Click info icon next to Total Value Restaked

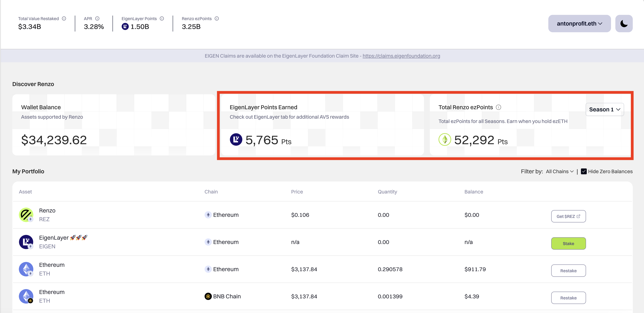click(64, 18)
